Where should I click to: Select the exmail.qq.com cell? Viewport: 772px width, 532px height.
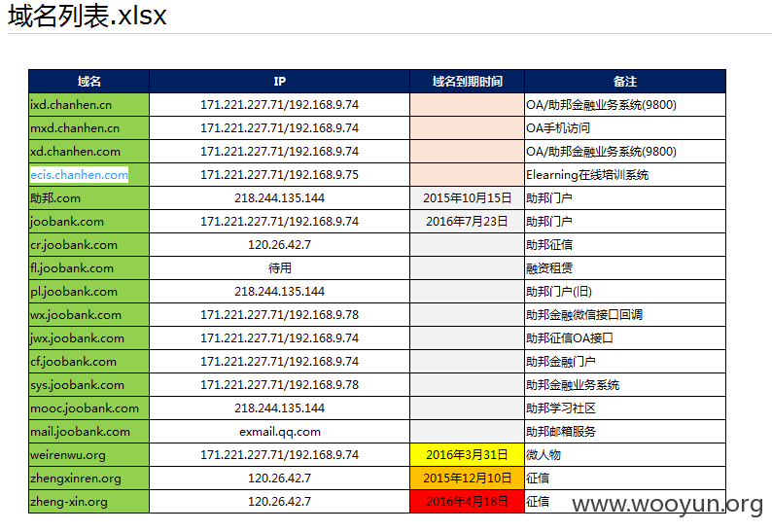point(280,432)
